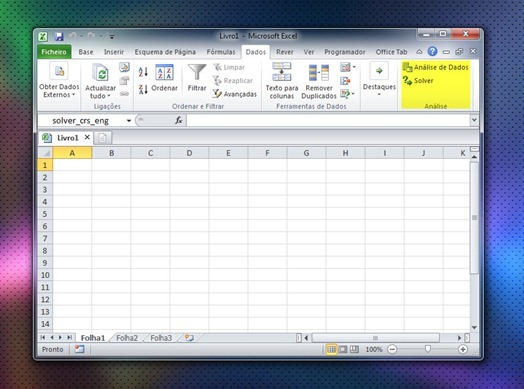This screenshot has width=524, height=389.
Task: Click the Undo arrow in title bar
Action: tap(73, 36)
